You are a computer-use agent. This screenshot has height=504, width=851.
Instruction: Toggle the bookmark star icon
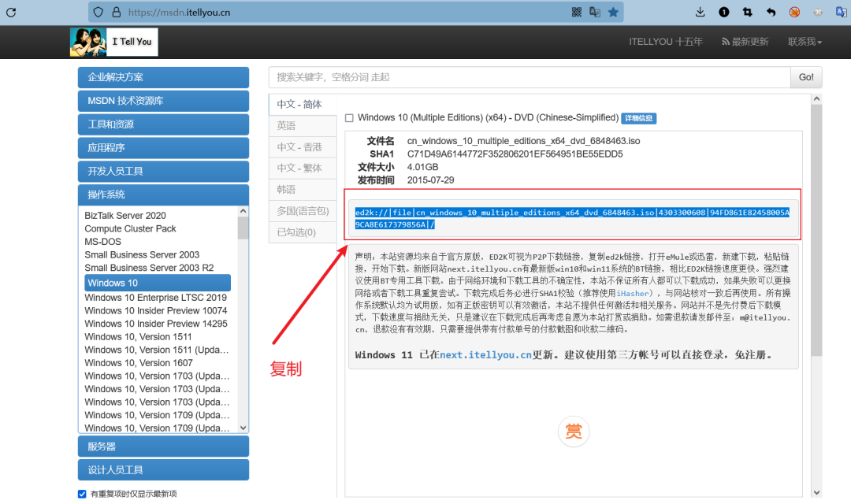coord(613,12)
